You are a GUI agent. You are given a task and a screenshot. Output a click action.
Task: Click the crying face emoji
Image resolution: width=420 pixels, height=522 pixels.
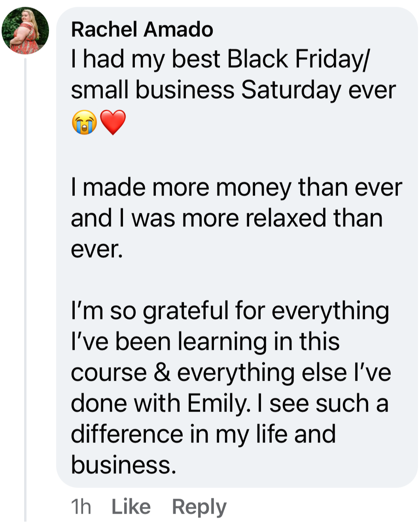(84, 122)
